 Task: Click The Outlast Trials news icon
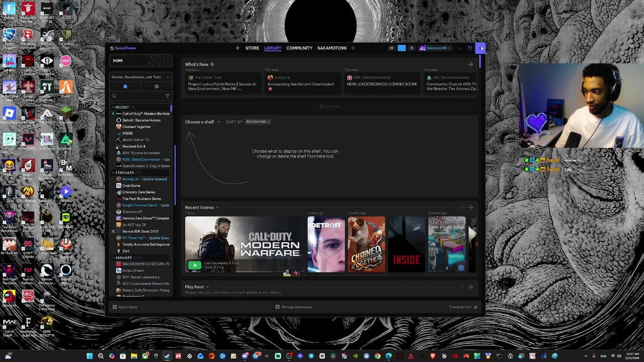point(191,78)
